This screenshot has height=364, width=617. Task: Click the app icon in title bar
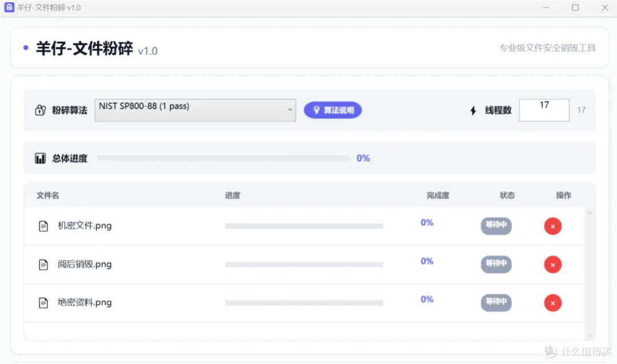(9, 7)
